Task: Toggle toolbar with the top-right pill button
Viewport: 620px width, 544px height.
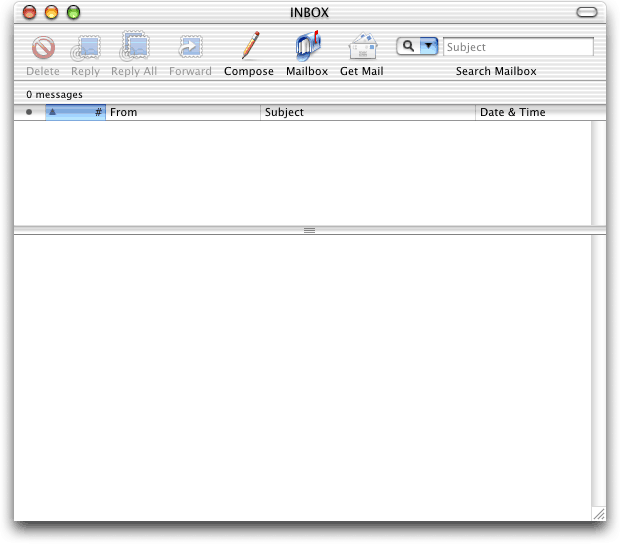Action: click(587, 13)
